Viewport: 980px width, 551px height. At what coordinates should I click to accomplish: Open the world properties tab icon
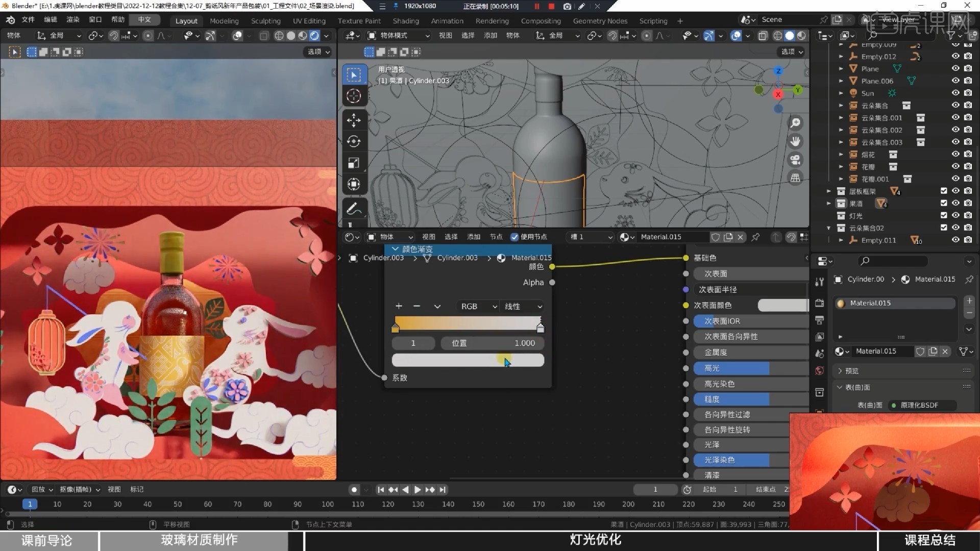820,370
